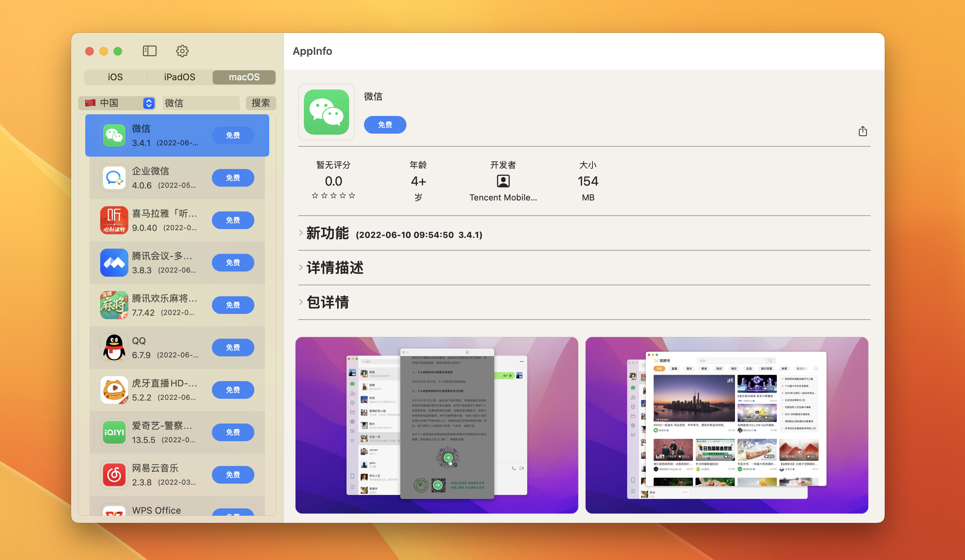Click 虎牙直播 version 5.2.2 text

click(142, 398)
